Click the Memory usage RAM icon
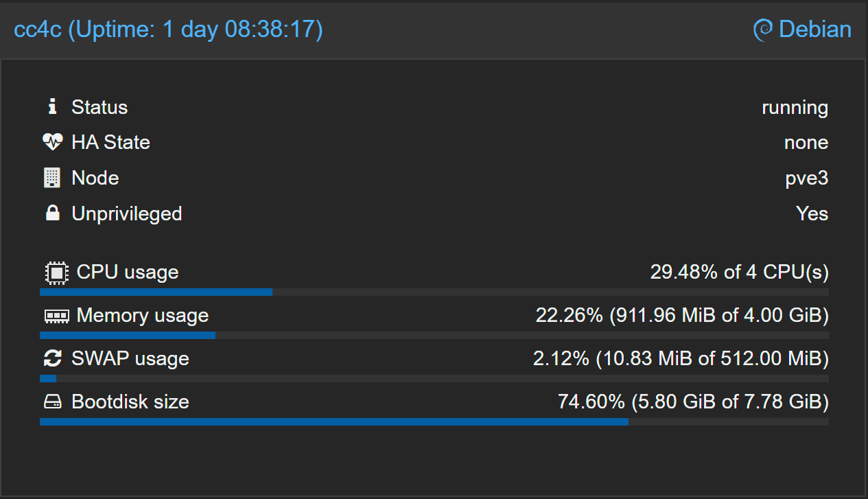The height and width of the screenshot is (499, 868). tap(56, 316)
